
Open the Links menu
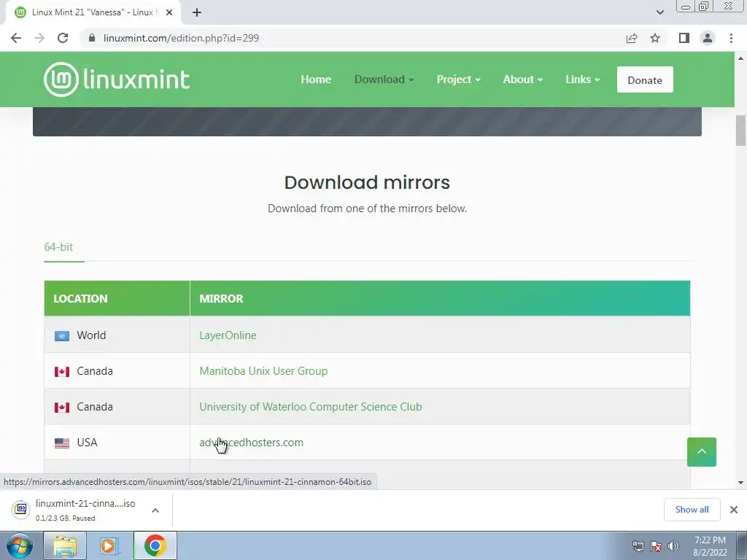click(x=582, y=79)
